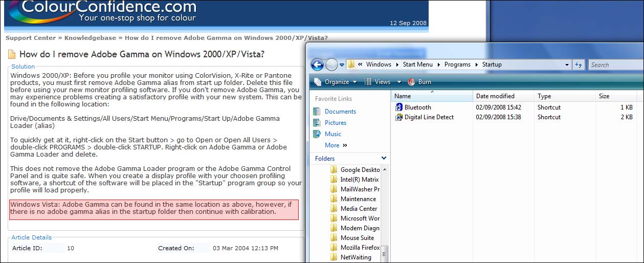This screenshot has width=644, height=263.
Task: Open Pictures in Favorite Links
Action: click(x=335, y=123)
